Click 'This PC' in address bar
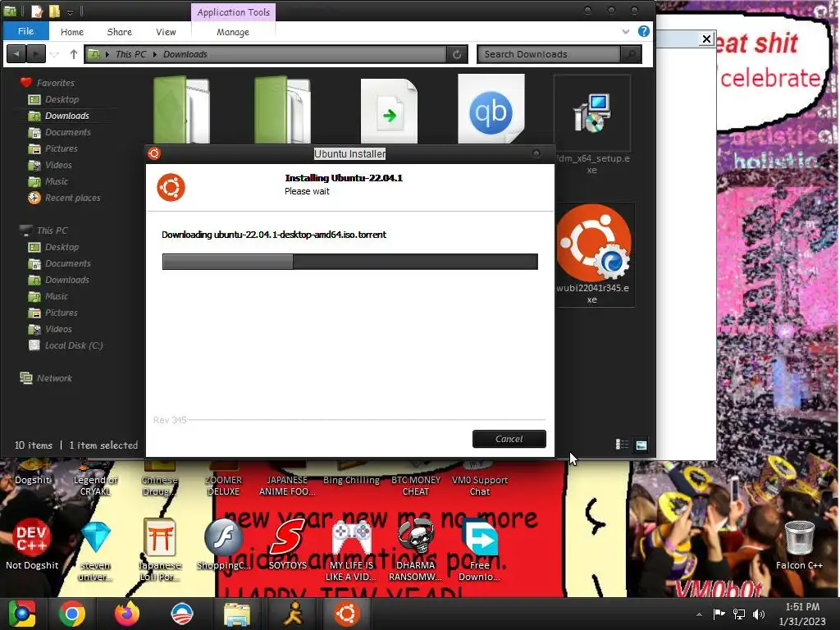 (x=130, y=54)
